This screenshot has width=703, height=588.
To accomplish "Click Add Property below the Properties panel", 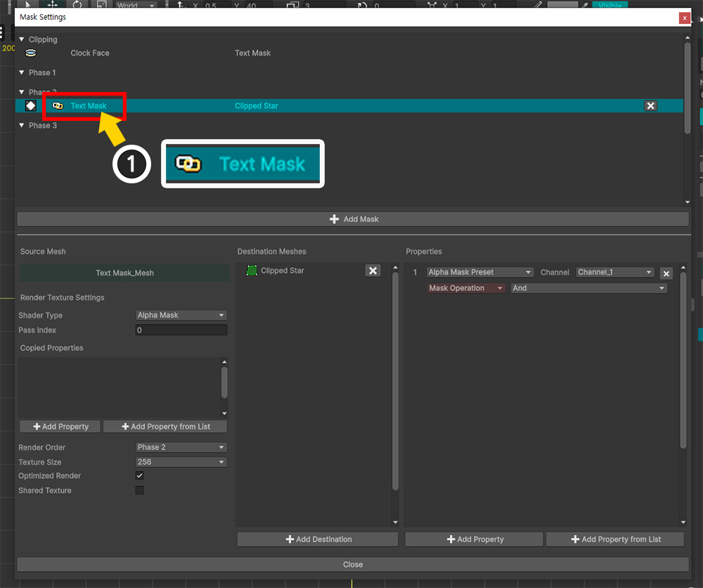I will click(x=475, y=539).
